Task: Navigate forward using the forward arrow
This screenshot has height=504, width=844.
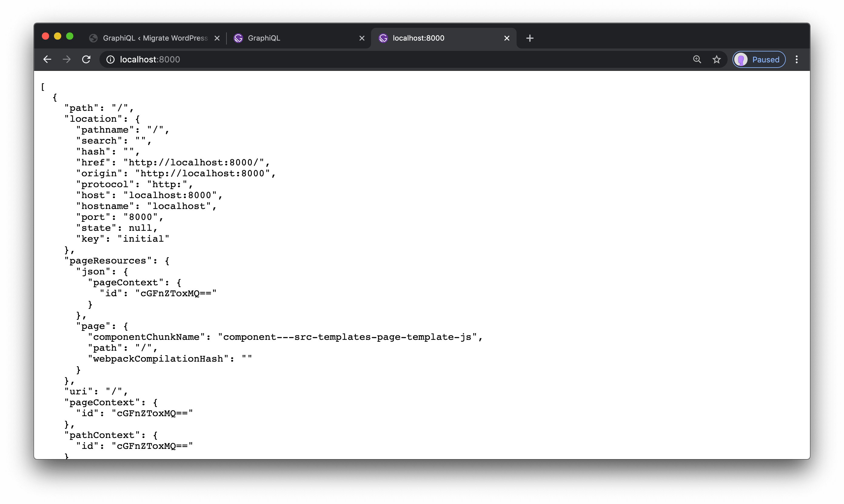Action: (x=67, y=59)
